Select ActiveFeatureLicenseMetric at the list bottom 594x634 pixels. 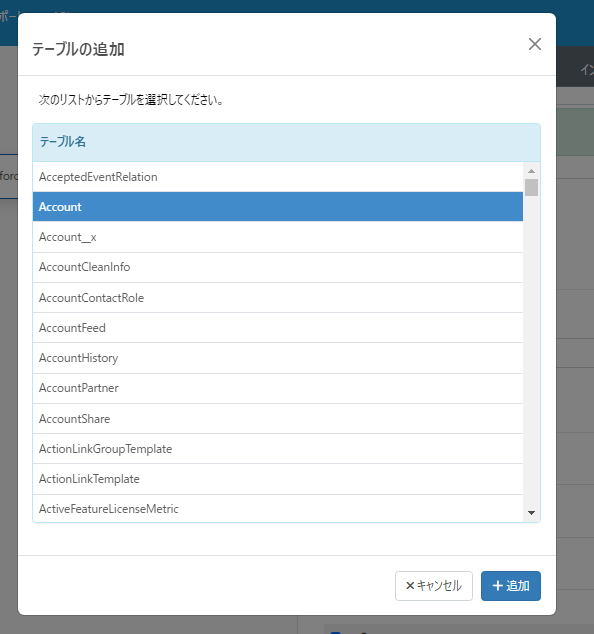point(278,508)
